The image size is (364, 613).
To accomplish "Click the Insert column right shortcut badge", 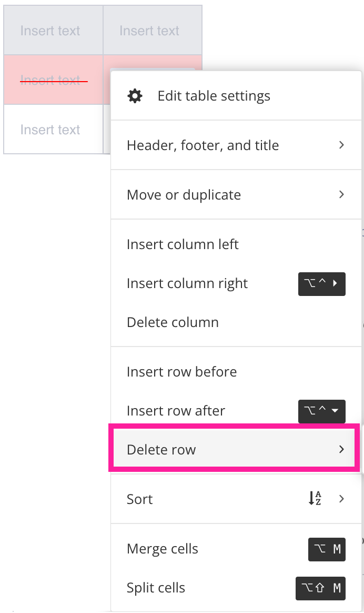I will (322, 284).
